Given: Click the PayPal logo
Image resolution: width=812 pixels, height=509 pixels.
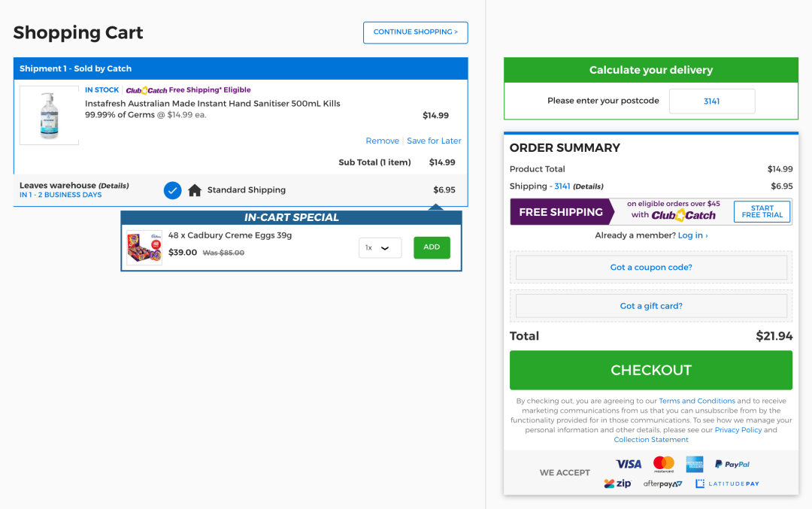Looking at the screenshot, I should 732,465.
